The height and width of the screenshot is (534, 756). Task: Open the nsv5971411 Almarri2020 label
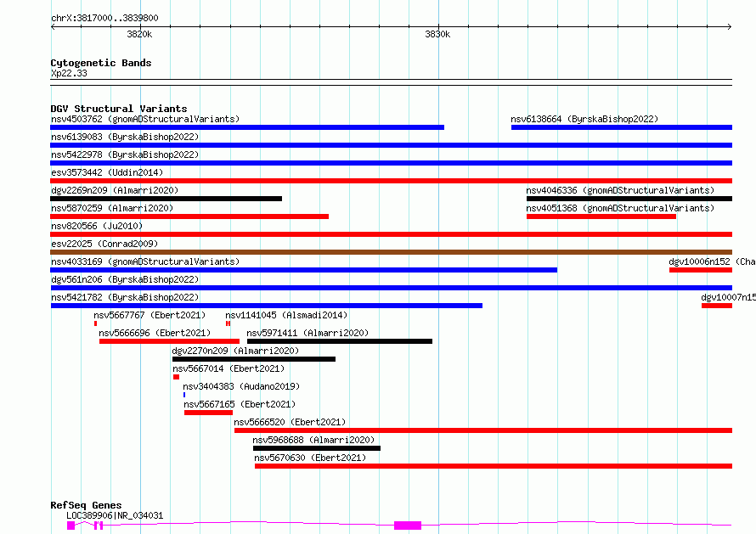tap(307, 333)
